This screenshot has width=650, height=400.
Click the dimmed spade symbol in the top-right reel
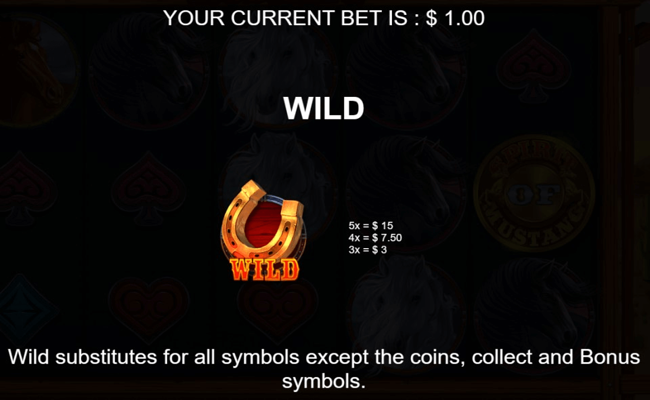[534, 66]
